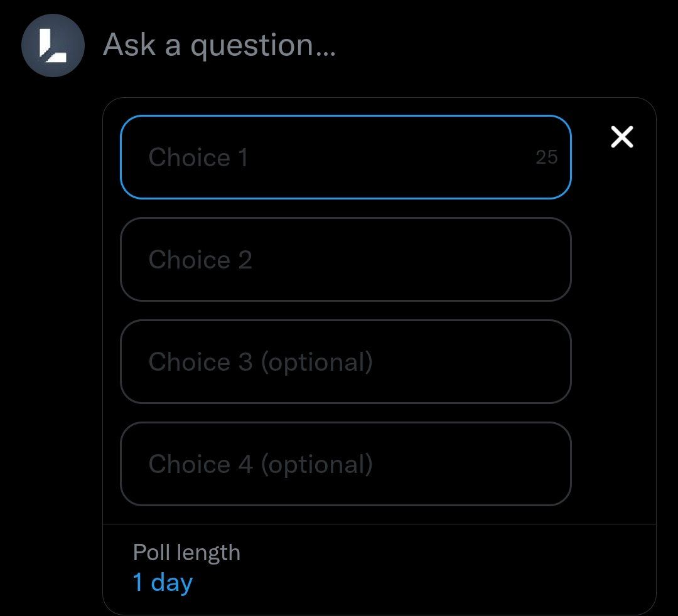Screen dimensions: 678x616
Task: Click the Choice 3 (optional) field
Action: click(345, 361)
